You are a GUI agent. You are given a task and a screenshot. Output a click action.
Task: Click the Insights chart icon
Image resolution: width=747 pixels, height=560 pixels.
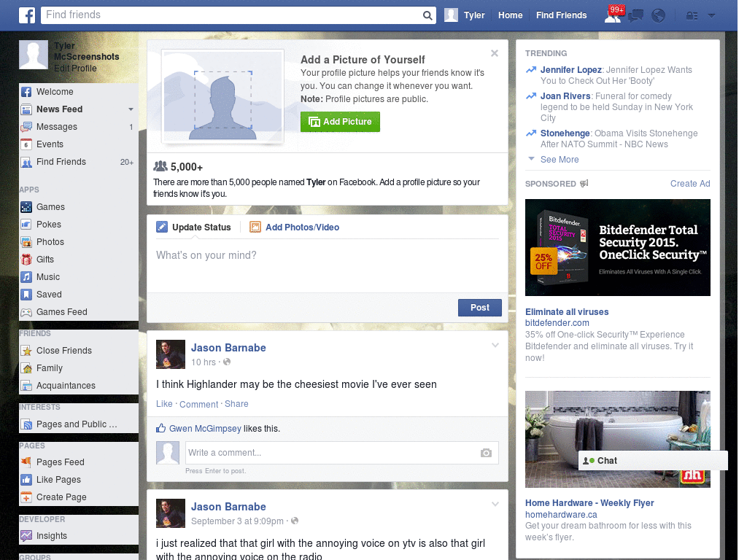[26, 536]
